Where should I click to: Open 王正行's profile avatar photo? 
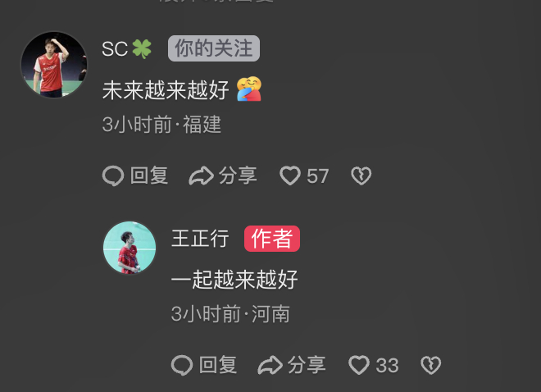pos(130,248)
